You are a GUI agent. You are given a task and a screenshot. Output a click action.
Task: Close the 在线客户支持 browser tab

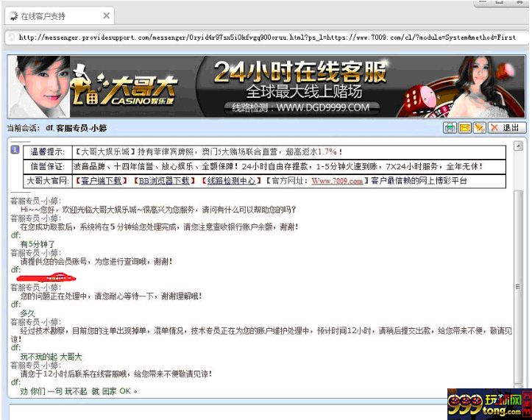click(106, 15)
